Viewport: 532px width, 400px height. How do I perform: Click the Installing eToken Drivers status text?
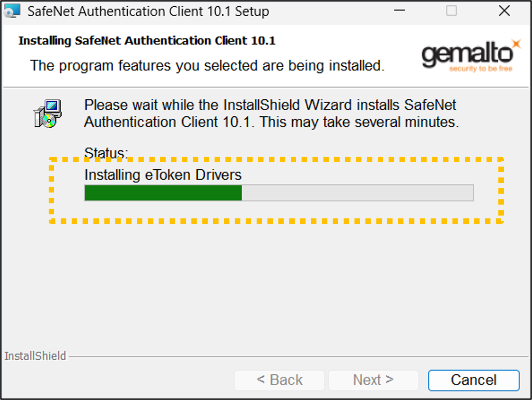pyautogui.click(x=163, y=175)
